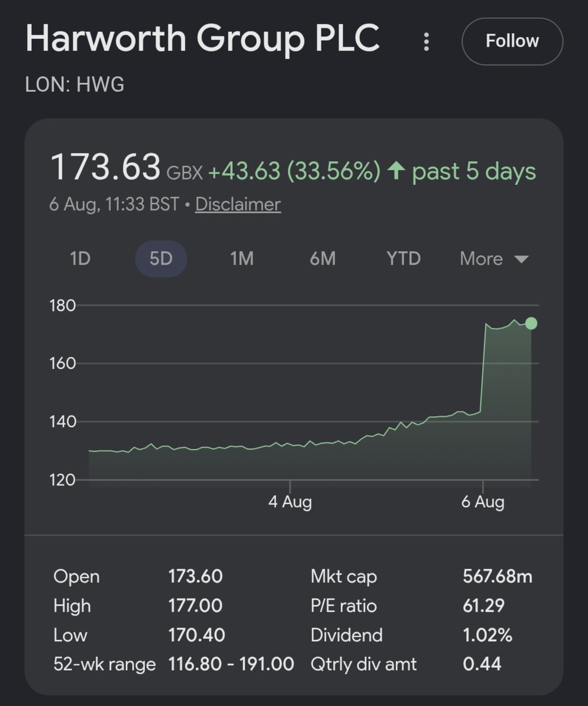Viewport: 588px width, 706px height.
Task: Expand the More time ranges dropdown
Action: tap(495, 259)
